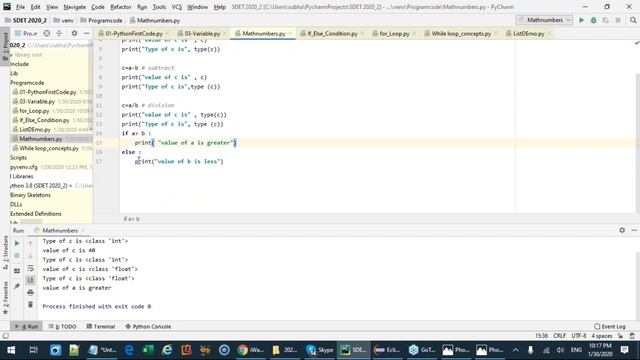The width and height of the screenshot is (640, 360).
Task: Switch to the While loop_concepts.py editor tab
Action: (x=461, y=33)
